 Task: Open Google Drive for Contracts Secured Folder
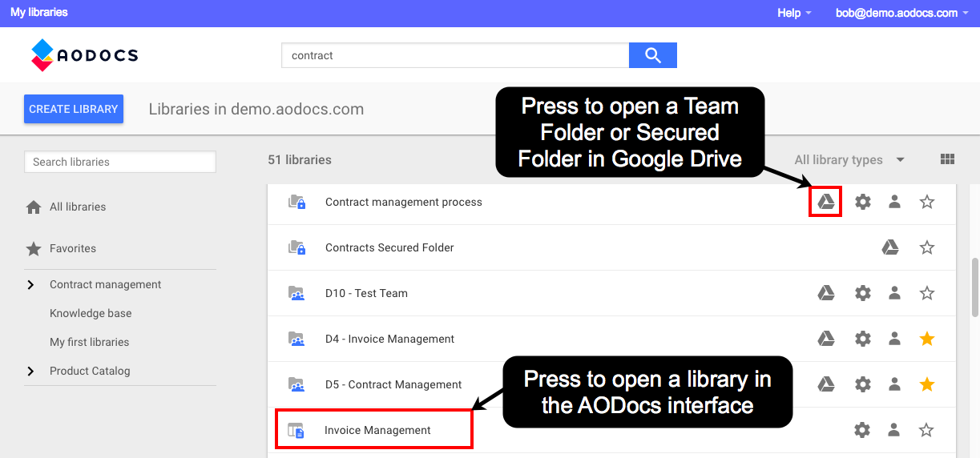coord(890,247)
